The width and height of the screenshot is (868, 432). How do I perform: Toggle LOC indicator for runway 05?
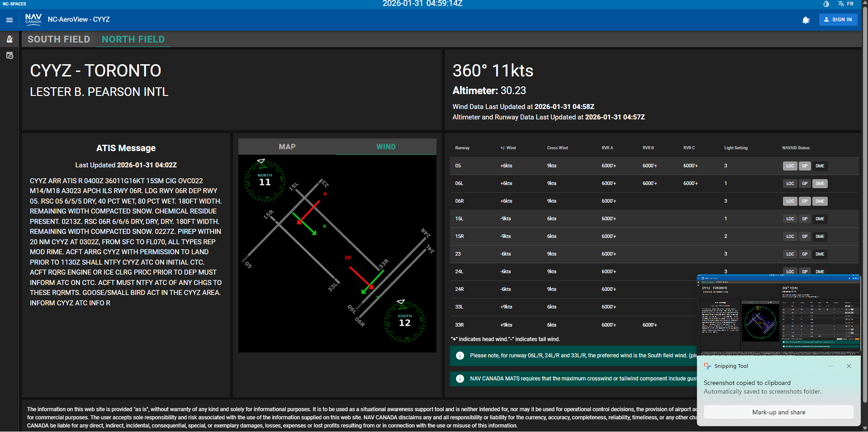tap(790, 166)
